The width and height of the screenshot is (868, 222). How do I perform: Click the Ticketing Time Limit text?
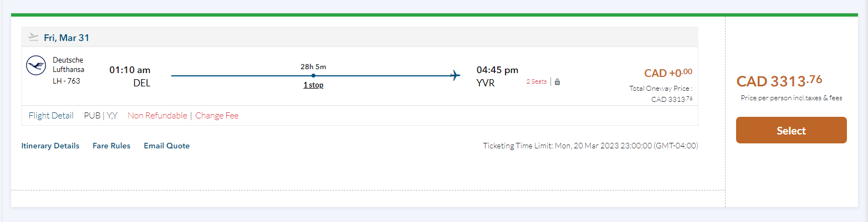[x=590, y=146]
